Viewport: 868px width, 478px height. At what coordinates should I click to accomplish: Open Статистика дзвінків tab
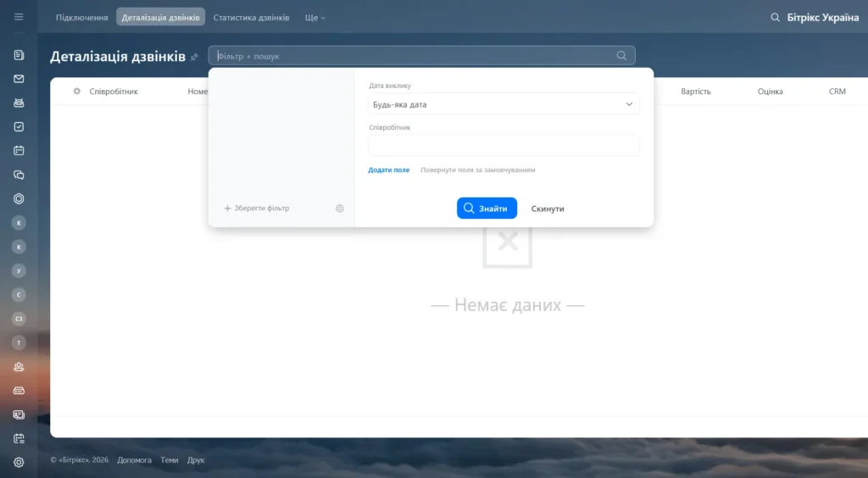tap(251, 18)
